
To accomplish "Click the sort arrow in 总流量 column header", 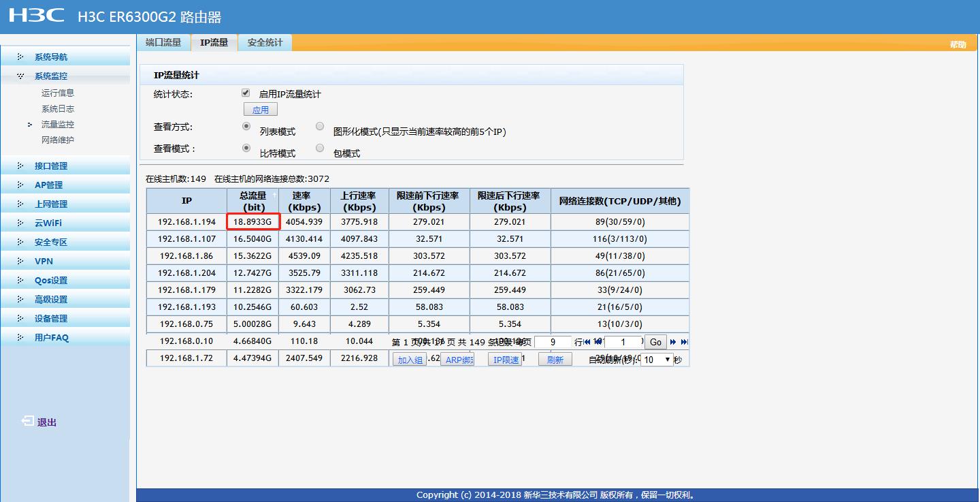I will pyautogui.click(x=274, y=195).
